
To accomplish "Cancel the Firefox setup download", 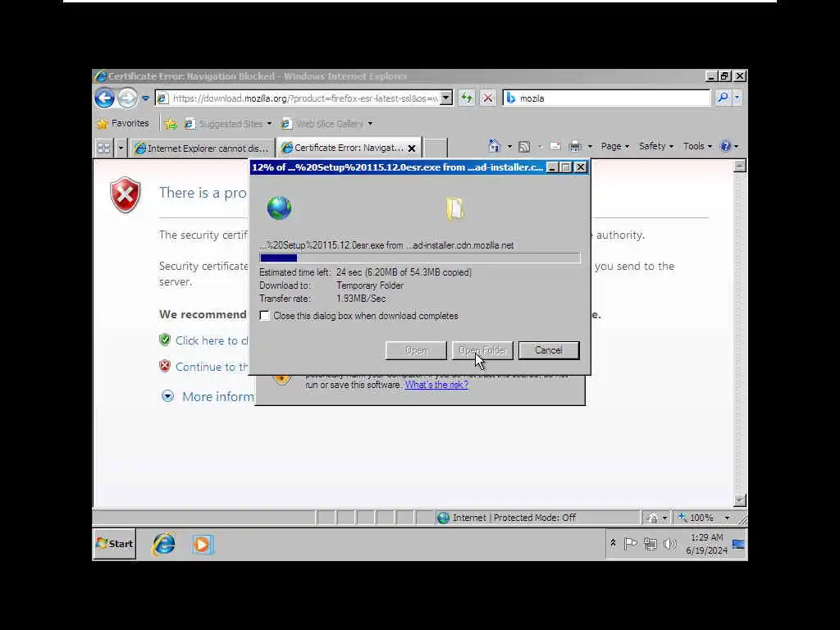I will click(549, 350).
